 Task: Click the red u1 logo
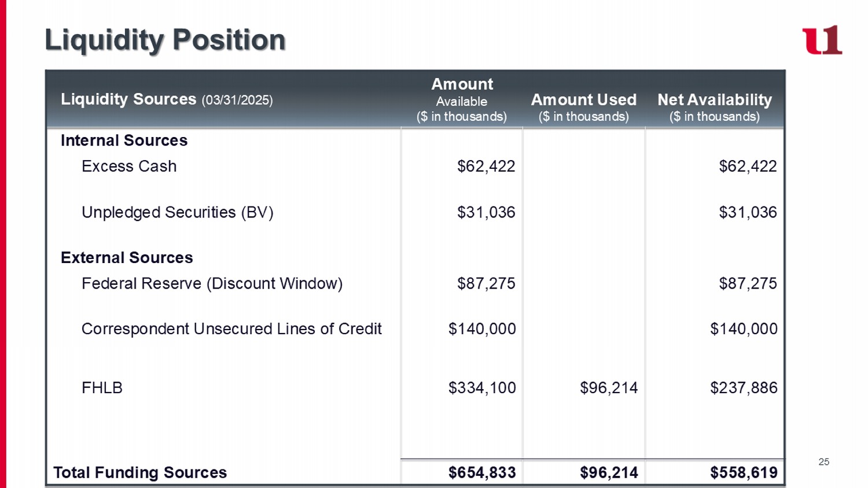(822, 40)
